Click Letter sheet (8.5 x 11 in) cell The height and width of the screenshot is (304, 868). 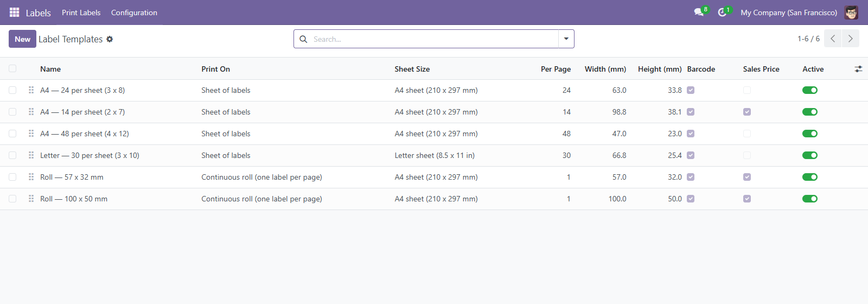pos(435,155)
